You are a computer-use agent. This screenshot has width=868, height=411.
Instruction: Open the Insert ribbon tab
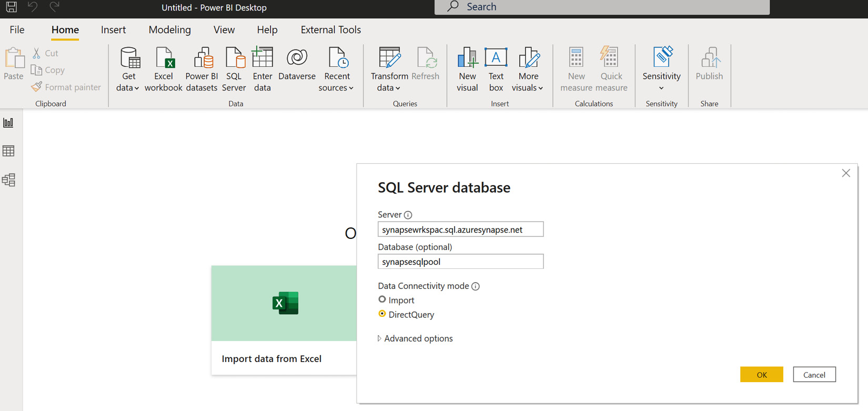click(113, 30)
